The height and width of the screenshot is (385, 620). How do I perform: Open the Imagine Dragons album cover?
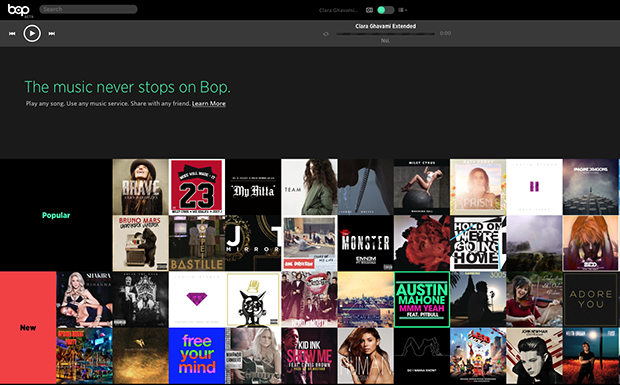point(590,187)
